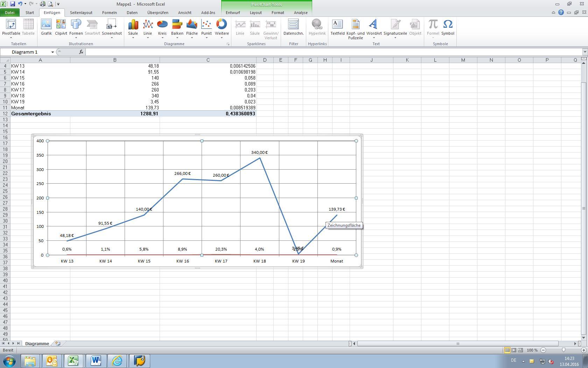This screenshot has width=588, height=368.
Task: Open the Diagramme dialog launcher
Action: (228, 44)
